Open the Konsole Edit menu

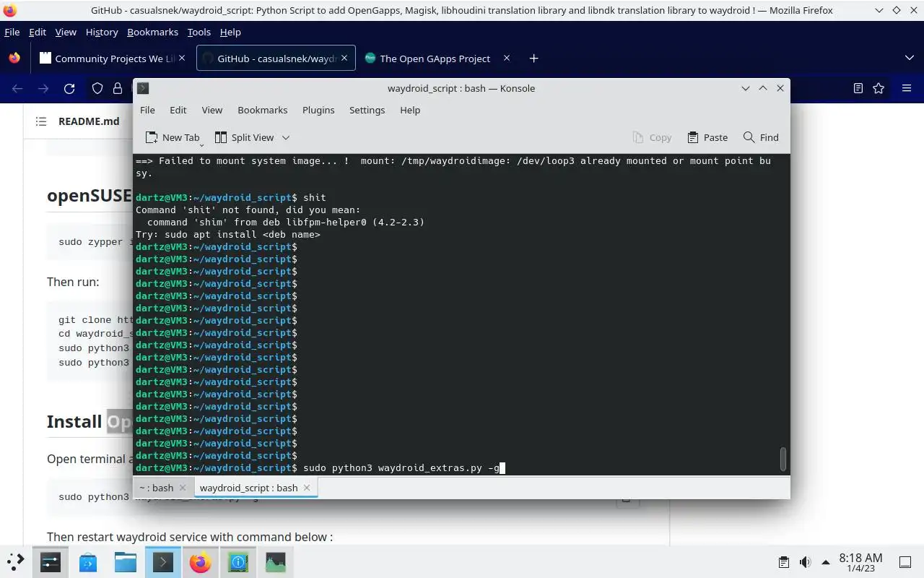point(178,110)
